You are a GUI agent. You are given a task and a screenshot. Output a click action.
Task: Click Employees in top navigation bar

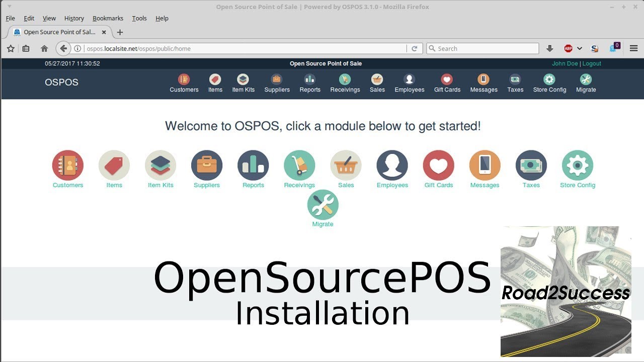[x=409, y=83]
